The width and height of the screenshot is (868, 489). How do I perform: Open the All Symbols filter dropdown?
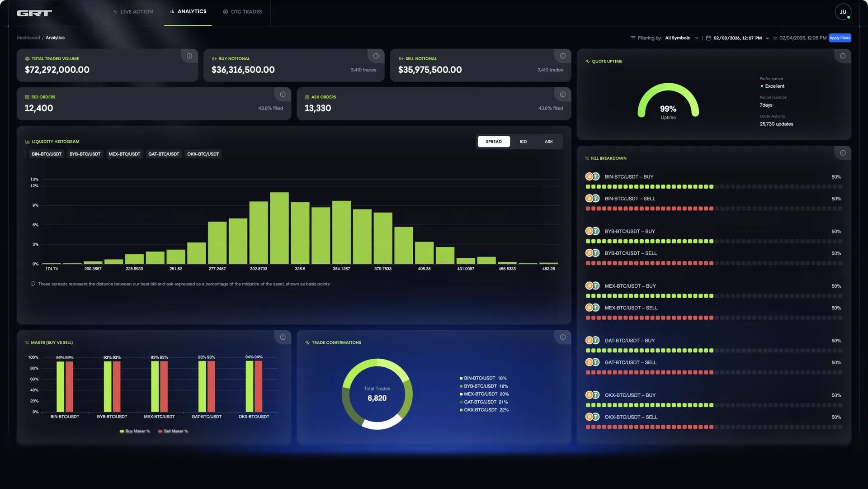[x=678, y=38]
